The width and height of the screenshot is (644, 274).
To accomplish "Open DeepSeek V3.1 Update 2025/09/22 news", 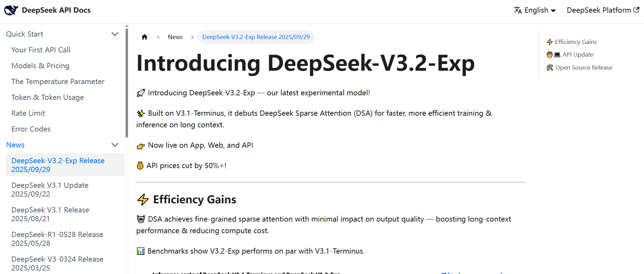I will pyautogui.click(x=50, y=190).
